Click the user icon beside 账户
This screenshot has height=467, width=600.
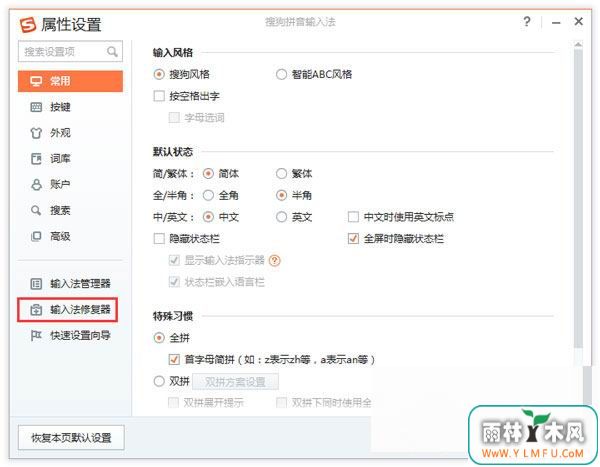pyautogui.click(x=36, y=185)
